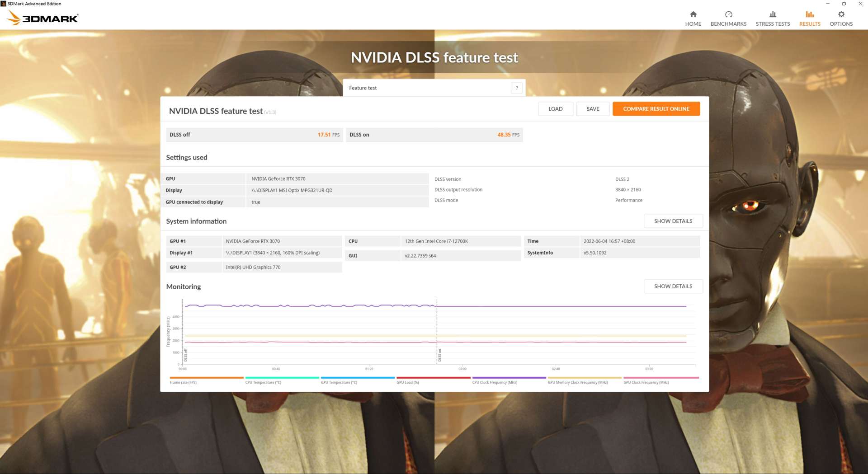Image resolution: width=868 pixels, height=474 pixels.
Task: Click the BENCHMARKS menu label
Action: pyautogui.click(x=728, y=24)
